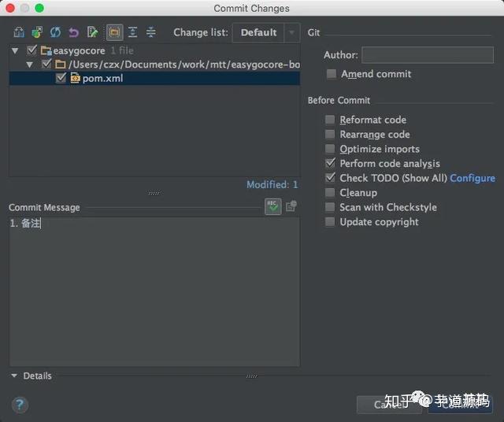The height and width of the screenshot is (422, 504).
Task: Click the Revert changes icon
Action: point(74,32)
